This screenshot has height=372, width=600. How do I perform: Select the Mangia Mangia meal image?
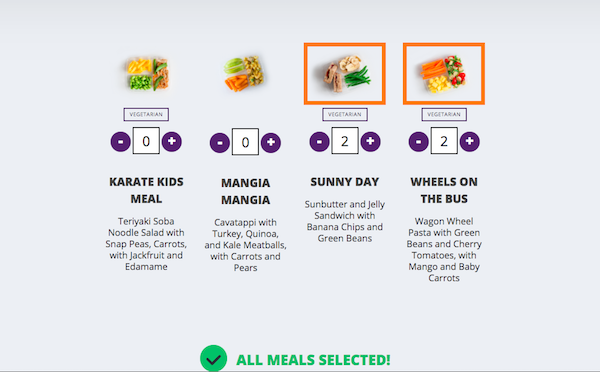[x=244, y=73]
